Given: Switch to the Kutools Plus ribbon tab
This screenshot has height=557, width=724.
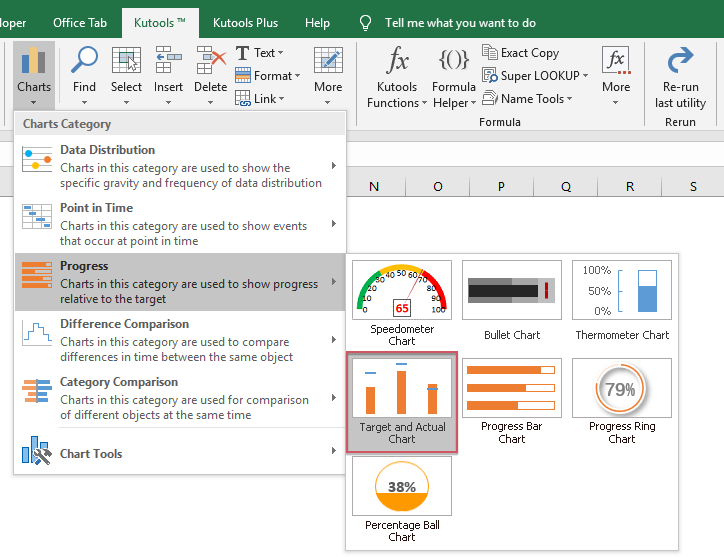Looking at the screenshot, I should pos(245,23).
